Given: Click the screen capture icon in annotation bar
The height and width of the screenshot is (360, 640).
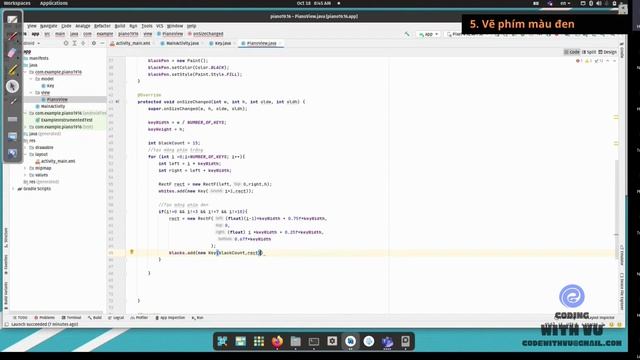Looking at the screenshot, I should point(12,136).
